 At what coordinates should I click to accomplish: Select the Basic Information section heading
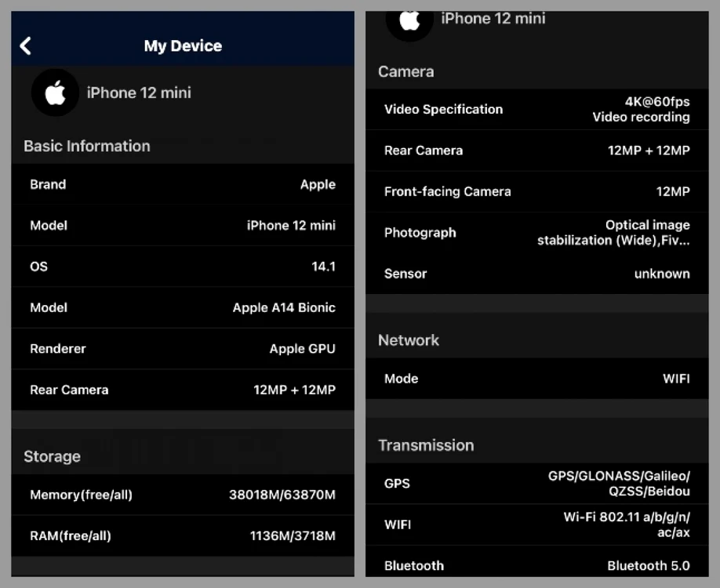point(87,146)
